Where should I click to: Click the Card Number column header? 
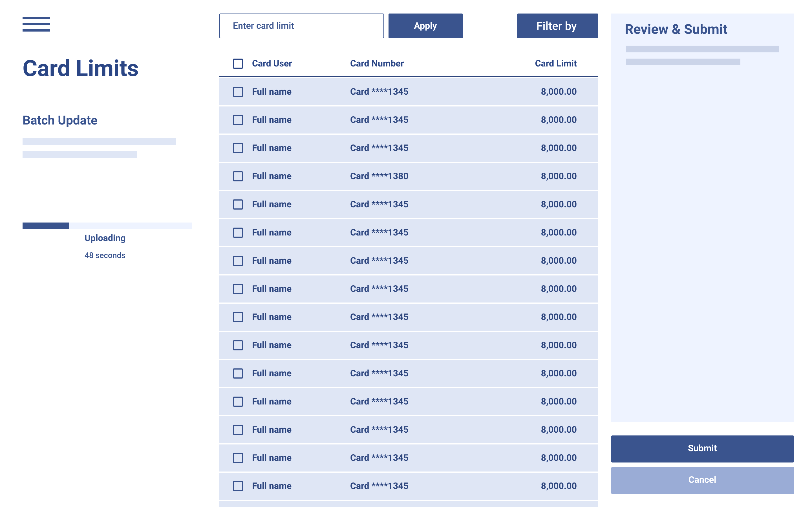tap(376, 63)
